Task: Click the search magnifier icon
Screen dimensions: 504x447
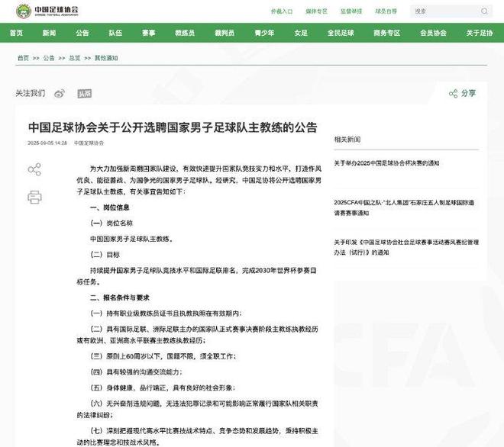Action: (484, 11)
